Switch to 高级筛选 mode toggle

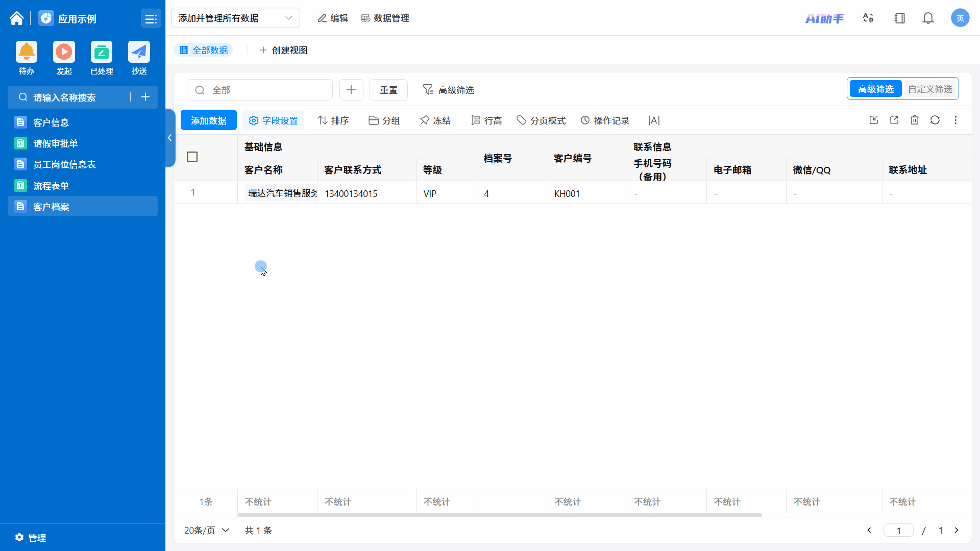pyautogui.click(x=875, y=89)
